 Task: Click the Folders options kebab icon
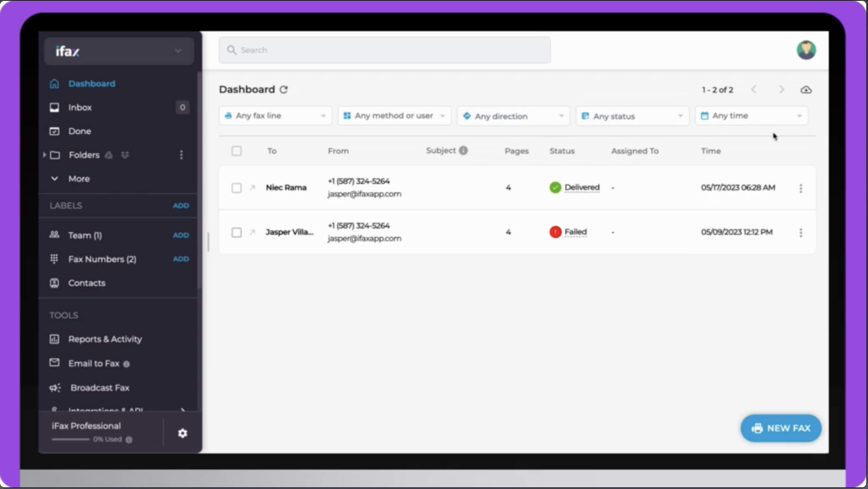point(181,155)
